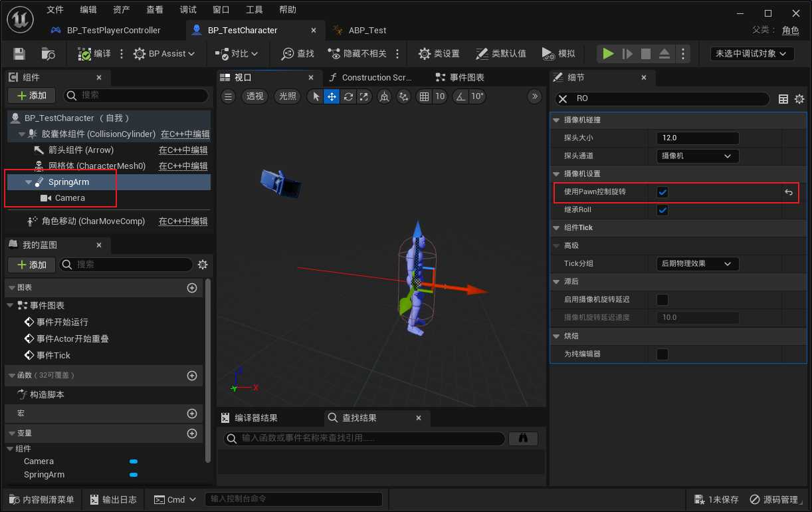Toggle the grid snapping icon in viewport
The height and width of the screenshot is (512, 812).
424,96
